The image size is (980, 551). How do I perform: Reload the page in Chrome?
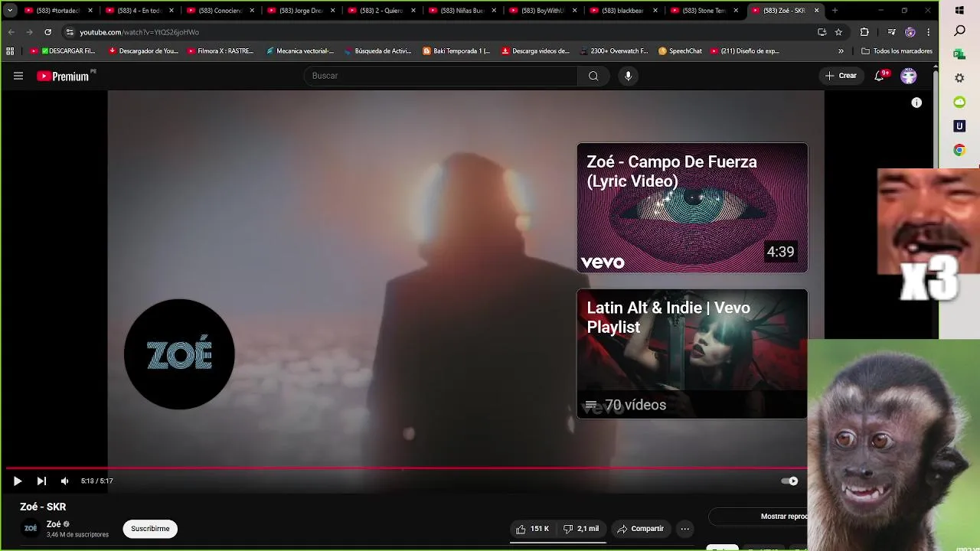click(x=47, y=32)
